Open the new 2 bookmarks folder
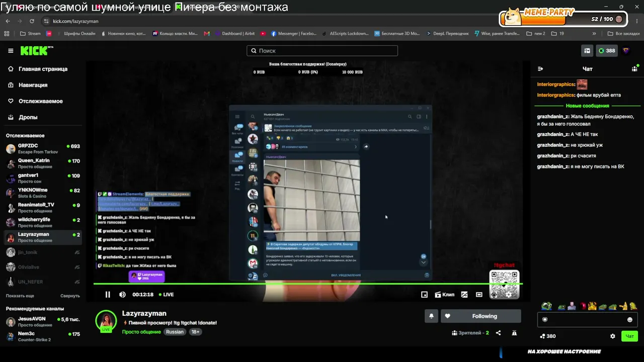This screenshot has height=362, width=644. click(535, 34)
